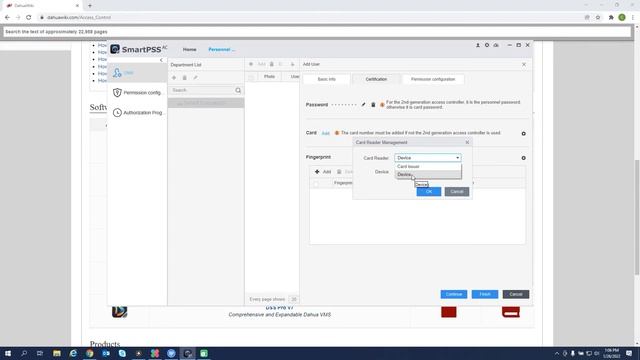Confirm Card Reader Management with OK
Viewport: 640px width, 360px height.
coord(429,192)
